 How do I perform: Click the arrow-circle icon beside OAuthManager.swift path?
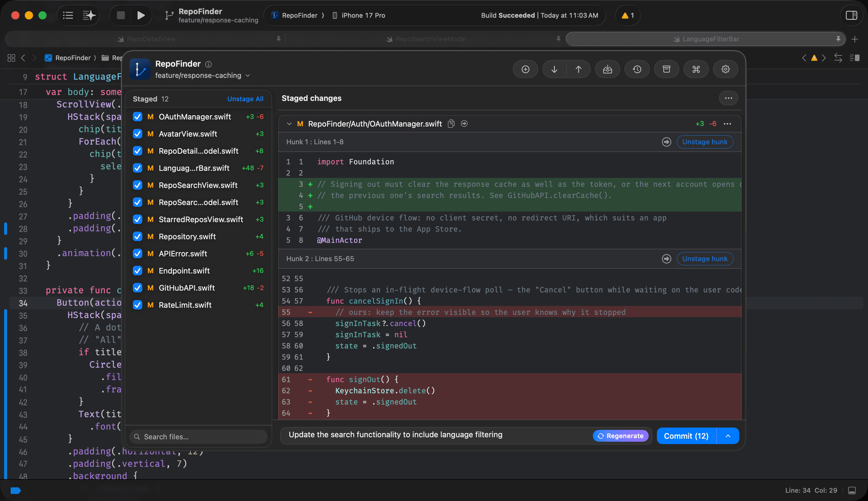pyautogui.click(x=464, y=124)
